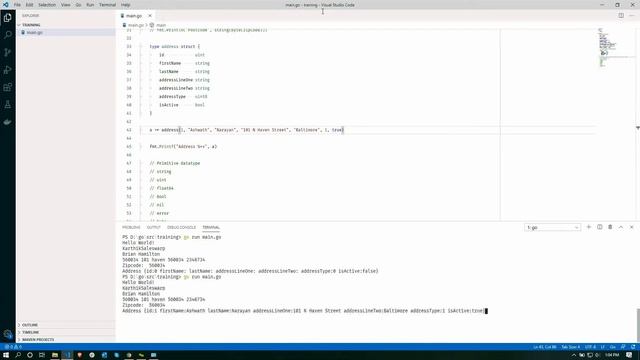
Task: Click main.go in the breadcrumb
Action: point(136,25)
